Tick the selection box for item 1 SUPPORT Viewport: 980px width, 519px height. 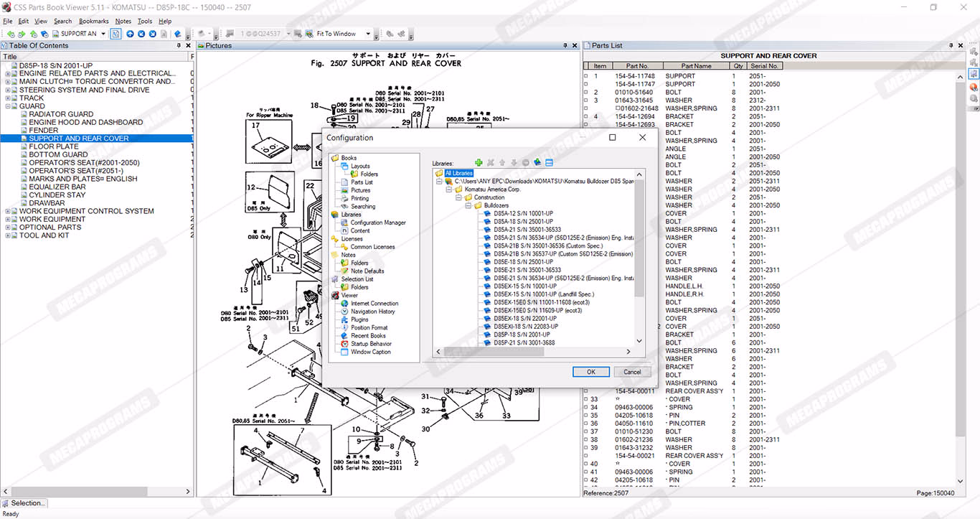point(585,76)
